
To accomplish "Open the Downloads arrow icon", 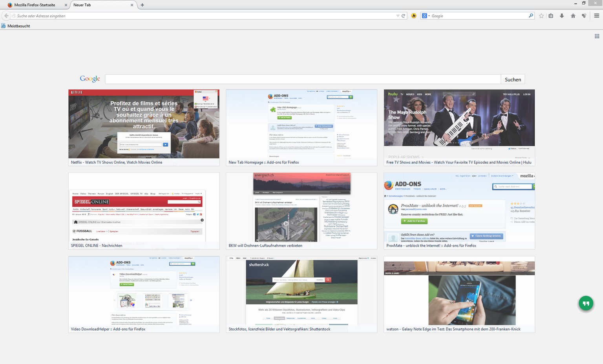I will point(562,16).
